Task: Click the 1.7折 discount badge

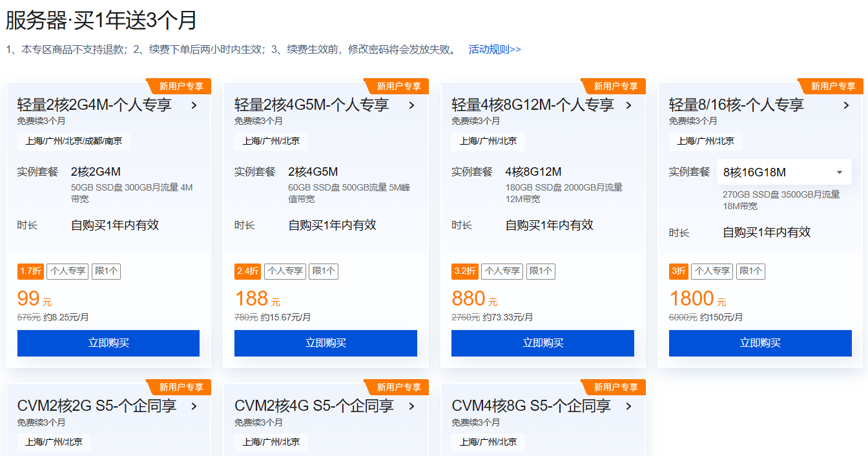Action: (x=30, y=271)
